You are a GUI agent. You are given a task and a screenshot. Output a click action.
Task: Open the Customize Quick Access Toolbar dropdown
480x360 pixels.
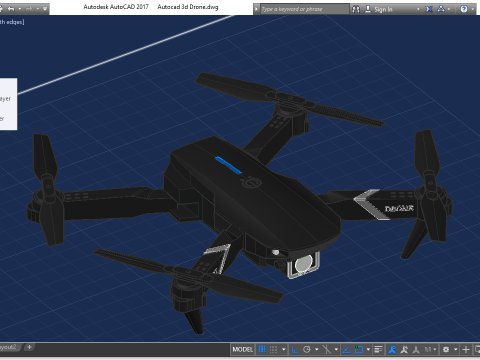click(45, 9)
